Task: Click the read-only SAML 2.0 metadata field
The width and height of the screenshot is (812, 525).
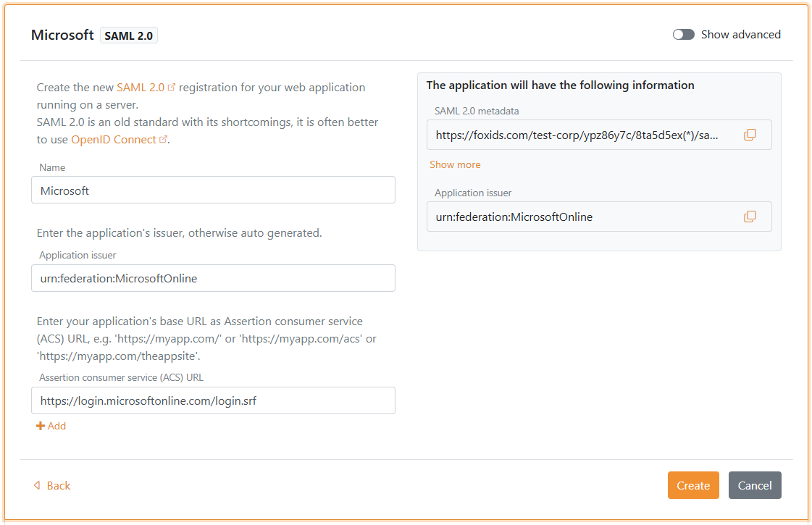Action: (x=579, y=135)
